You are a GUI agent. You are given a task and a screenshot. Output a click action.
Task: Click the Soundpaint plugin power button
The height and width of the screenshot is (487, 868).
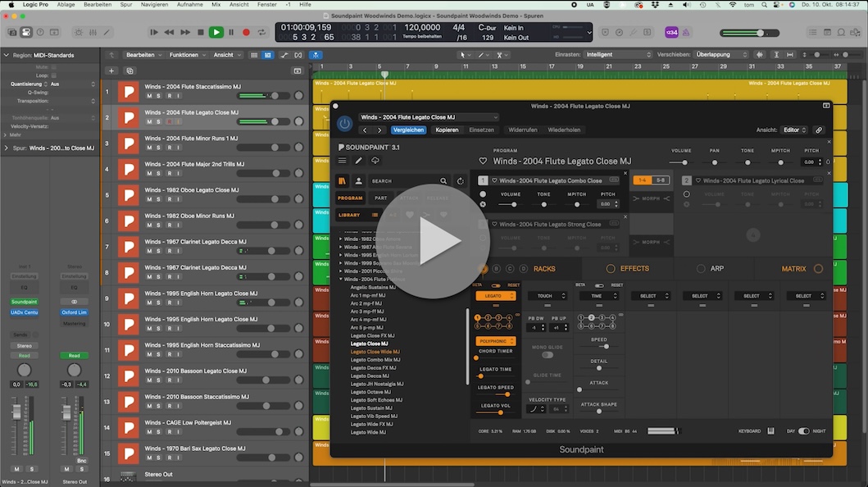click(x=344, y=124)
